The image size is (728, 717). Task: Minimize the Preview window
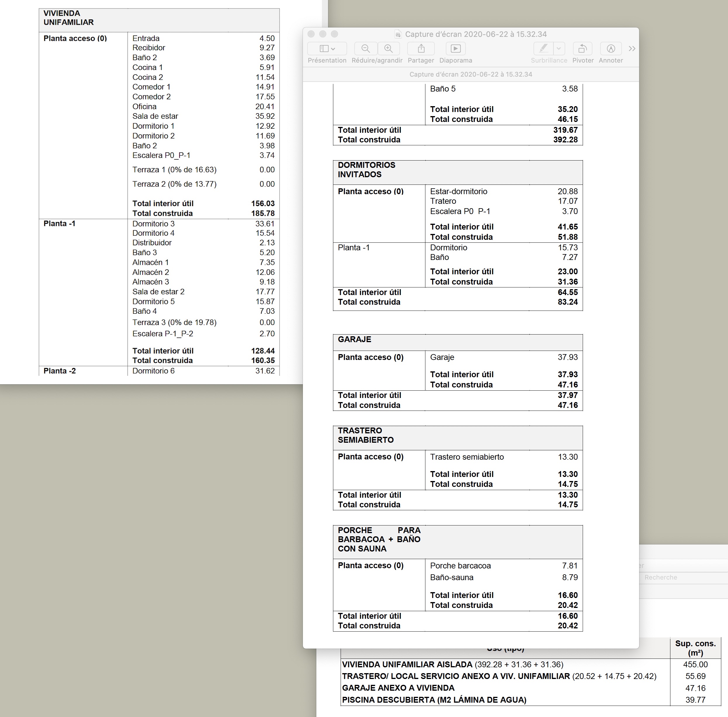pyautogui.click(x=322, y=34)
